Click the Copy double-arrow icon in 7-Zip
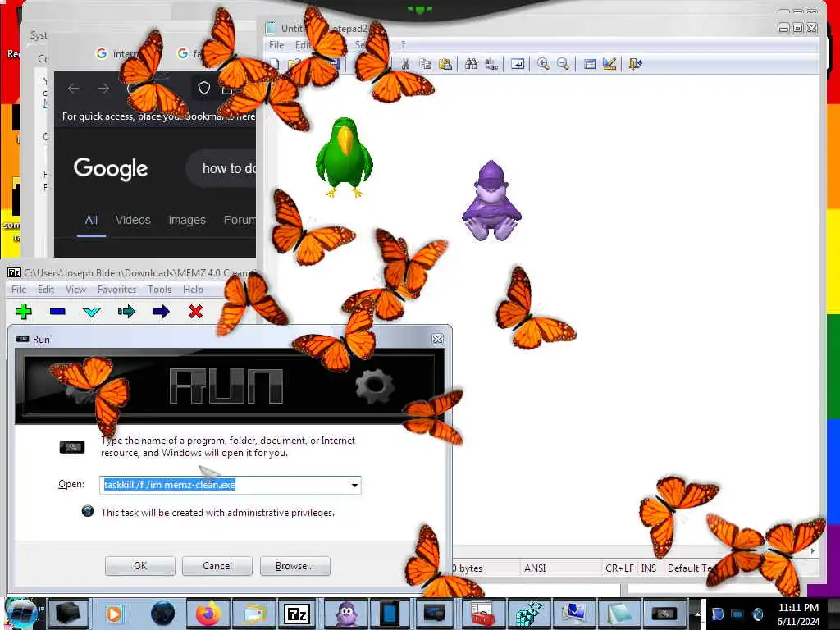This screenshot has width=840, height=630. pyautogui.click(x=126, y=311)
